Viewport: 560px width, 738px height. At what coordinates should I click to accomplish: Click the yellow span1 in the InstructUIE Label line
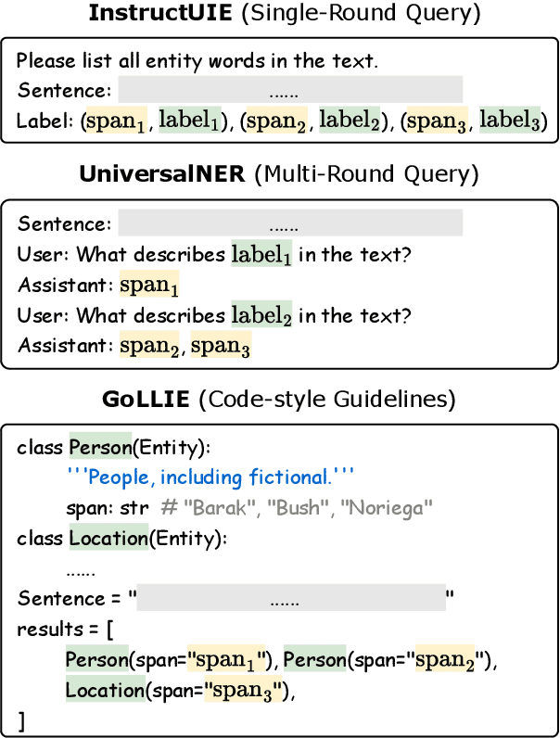coord(117,121)
